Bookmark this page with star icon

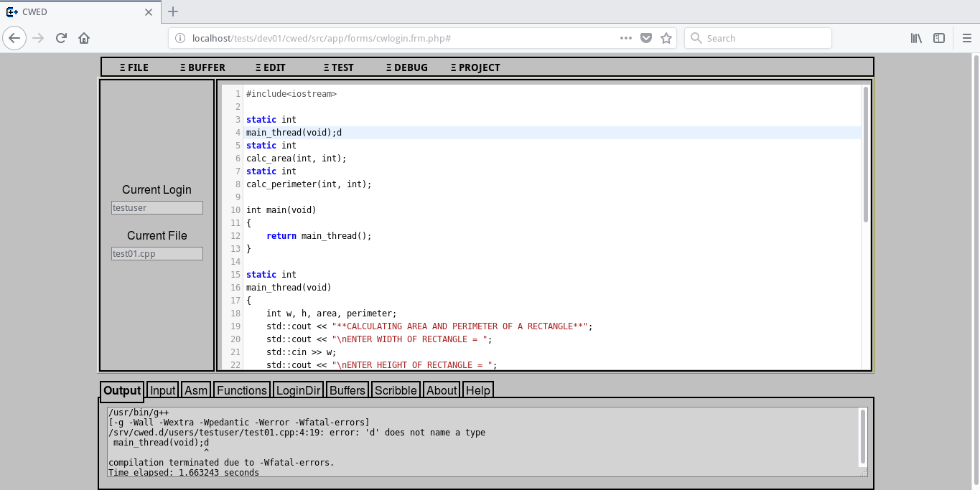[666, 38]
